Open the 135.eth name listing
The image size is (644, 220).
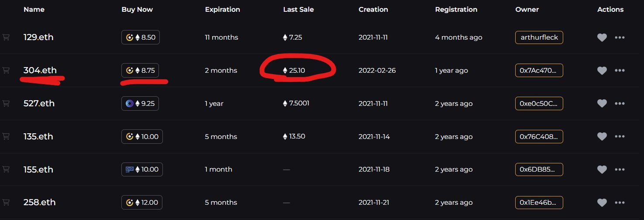[x=38, y=136]
